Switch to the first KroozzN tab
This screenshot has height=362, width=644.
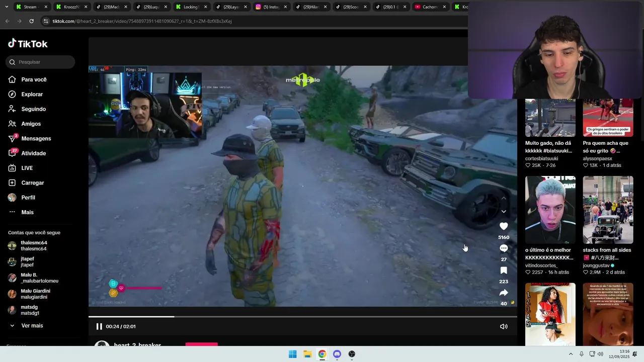pyautogui.click(x=70, y=7)
